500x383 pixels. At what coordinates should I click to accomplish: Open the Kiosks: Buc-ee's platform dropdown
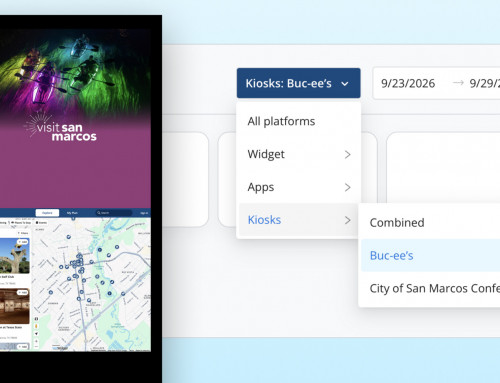pyautogui.click(x=298, y=83)
